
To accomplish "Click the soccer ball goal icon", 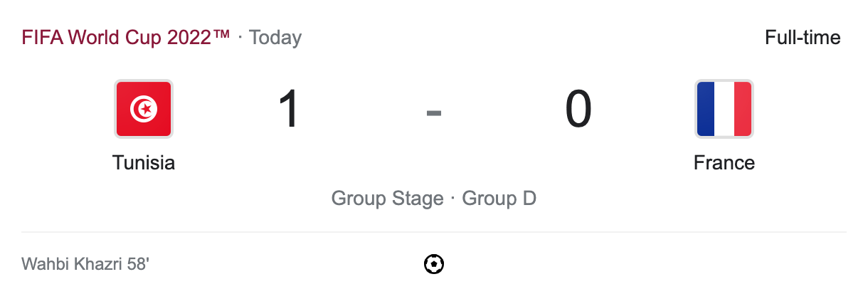I will coord(434,265).
